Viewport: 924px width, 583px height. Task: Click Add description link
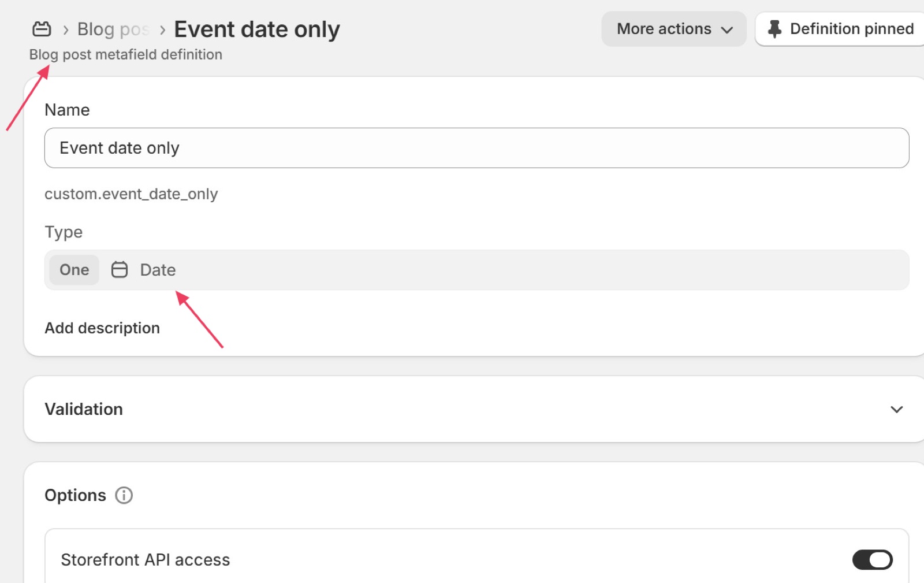click(x=102, y=328)
